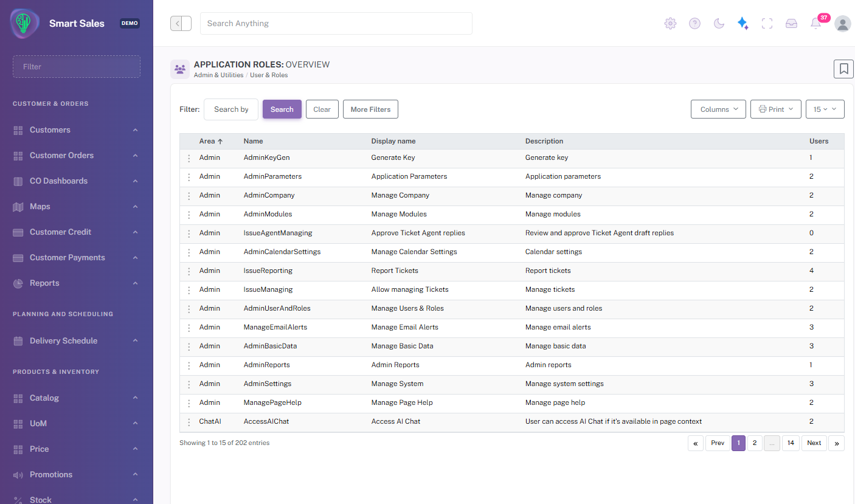Open the Columns dropdown
Viewport: 855px width, 504px height.
click(718, 109)
